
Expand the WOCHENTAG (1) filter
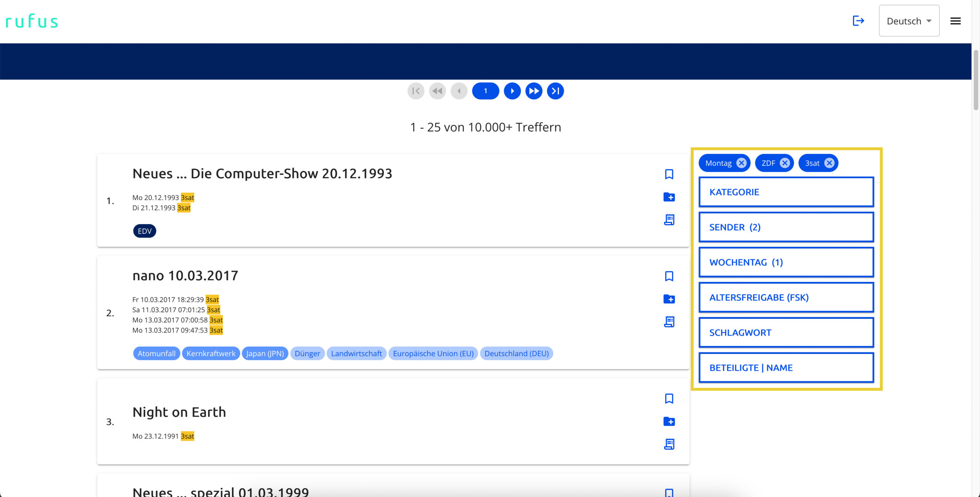786,262
